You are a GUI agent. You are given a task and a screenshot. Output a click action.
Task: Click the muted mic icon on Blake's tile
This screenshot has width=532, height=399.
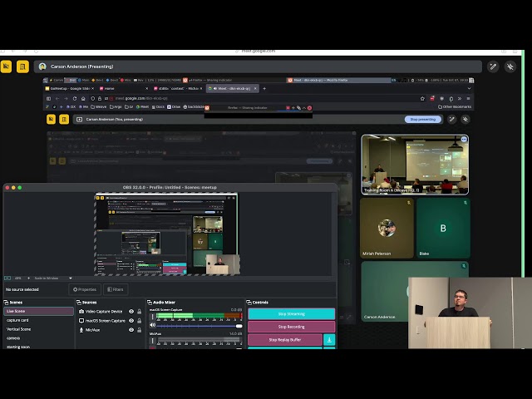pyautogui.click(x=465, y=203)
